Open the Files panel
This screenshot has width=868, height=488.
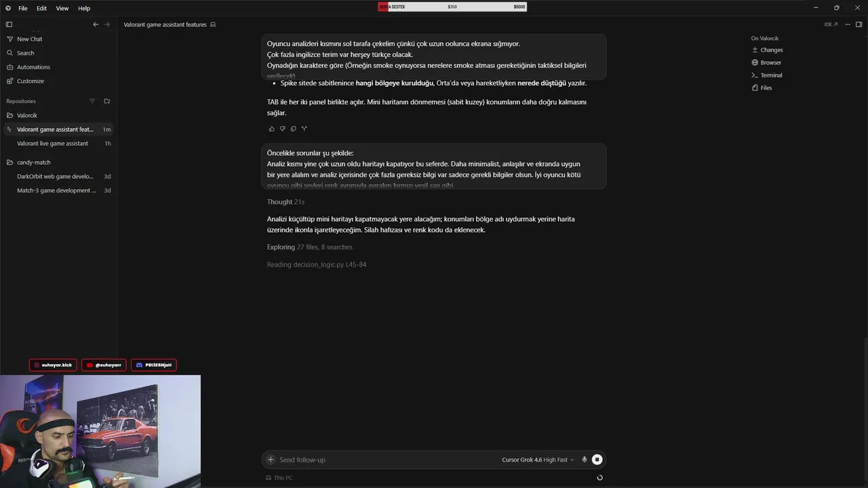pyautogui.click(x=762, y=88)
